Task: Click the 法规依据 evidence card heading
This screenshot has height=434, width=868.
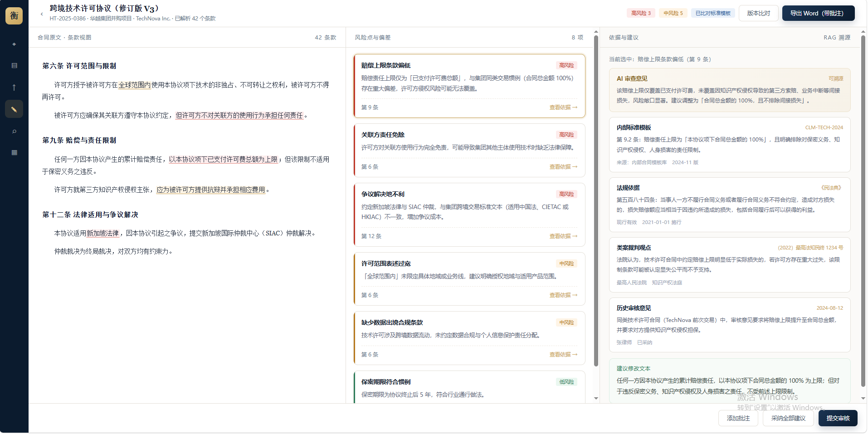Action: tap(628, 188)
